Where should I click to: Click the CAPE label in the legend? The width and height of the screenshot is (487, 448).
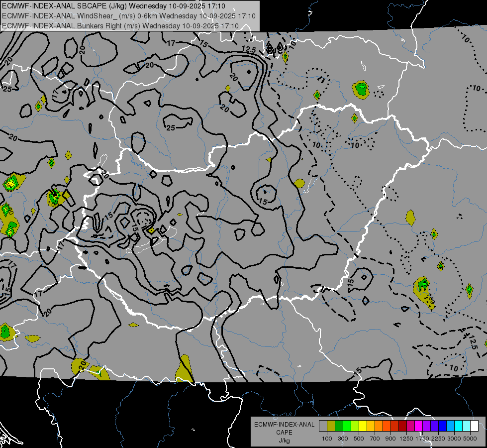coord(284,433)
